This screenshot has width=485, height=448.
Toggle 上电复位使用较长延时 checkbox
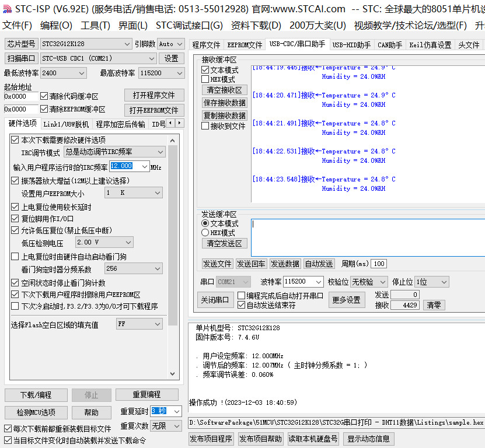(x=15, y=207)
